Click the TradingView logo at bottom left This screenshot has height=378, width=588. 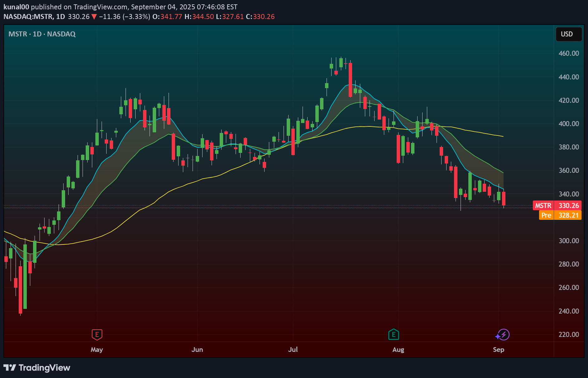point(37,368)
